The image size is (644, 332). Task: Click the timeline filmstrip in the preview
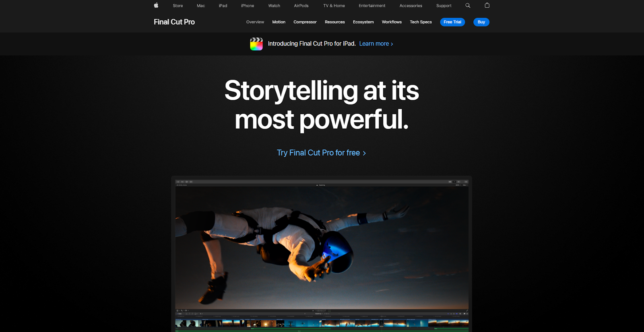coord(322,323)
